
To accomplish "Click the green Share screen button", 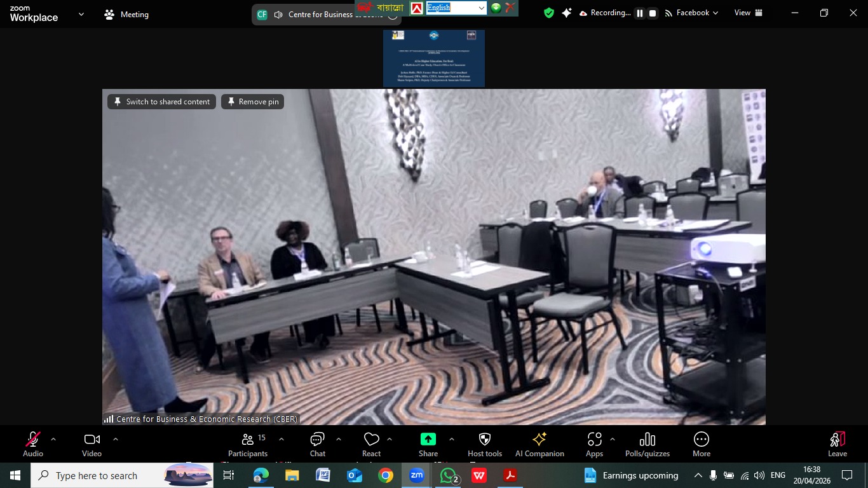I will pos(428,439).
